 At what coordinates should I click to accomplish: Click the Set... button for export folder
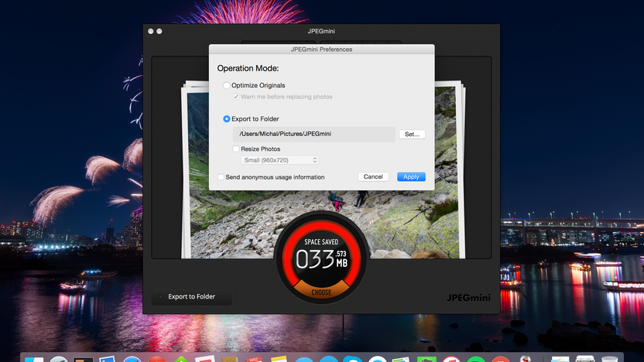click(x=412, y=135)
